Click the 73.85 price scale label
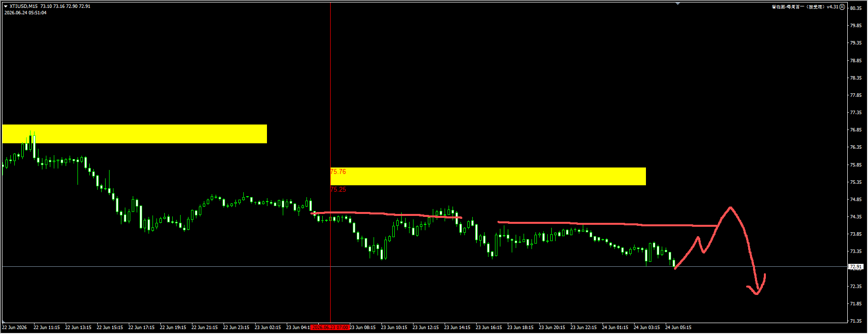 (856, 234)
